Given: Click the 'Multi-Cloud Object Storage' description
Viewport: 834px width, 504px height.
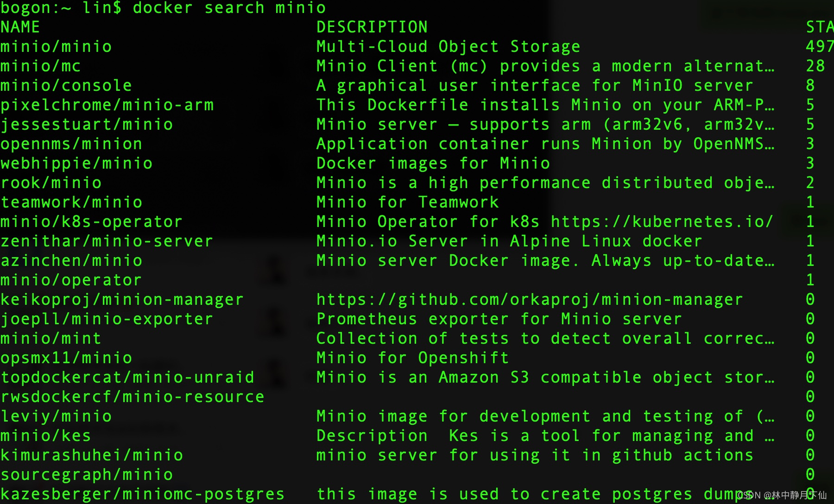Looking at the screenshot, I should [448, 47].
